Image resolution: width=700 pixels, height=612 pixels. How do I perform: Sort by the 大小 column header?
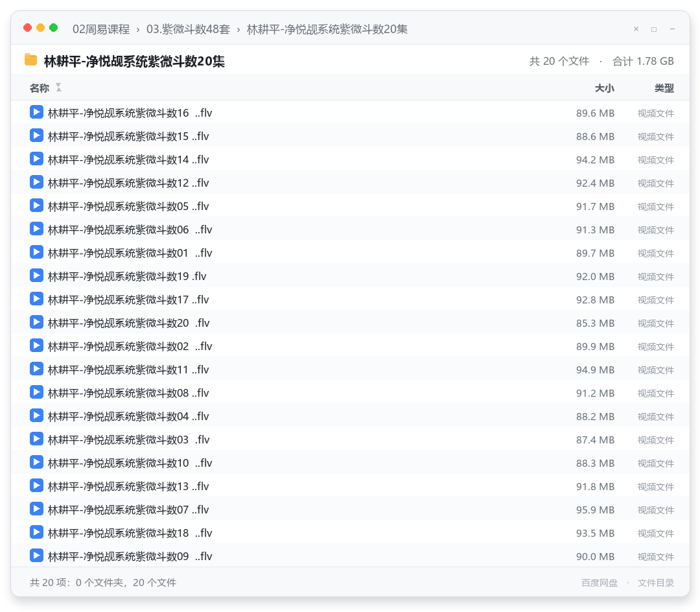(605, 88)
